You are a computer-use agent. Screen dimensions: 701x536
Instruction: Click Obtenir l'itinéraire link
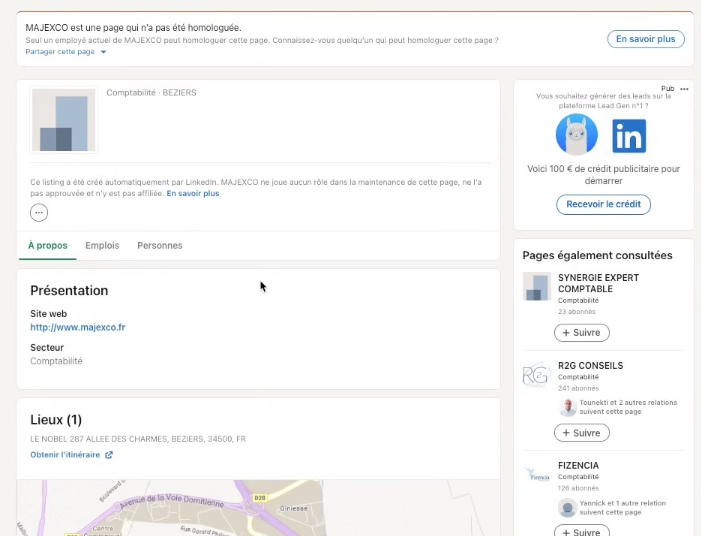65,455
